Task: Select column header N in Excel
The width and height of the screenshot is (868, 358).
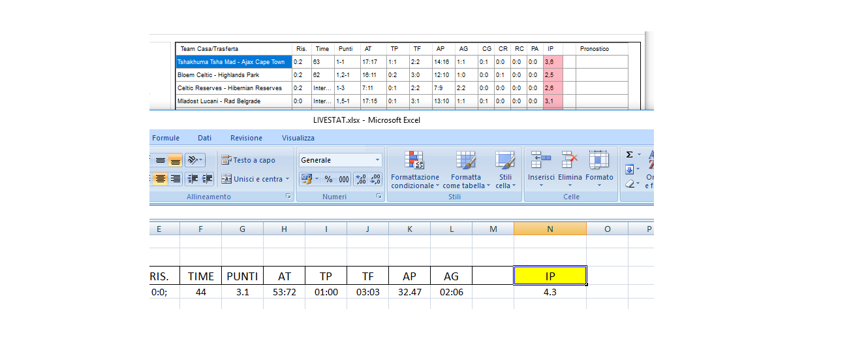Action: point(550,228)
